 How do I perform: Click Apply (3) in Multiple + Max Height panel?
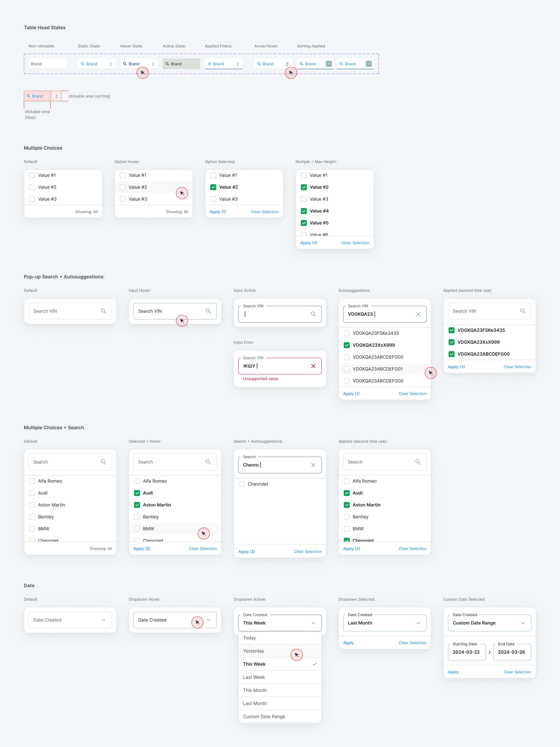click(309, 243)
